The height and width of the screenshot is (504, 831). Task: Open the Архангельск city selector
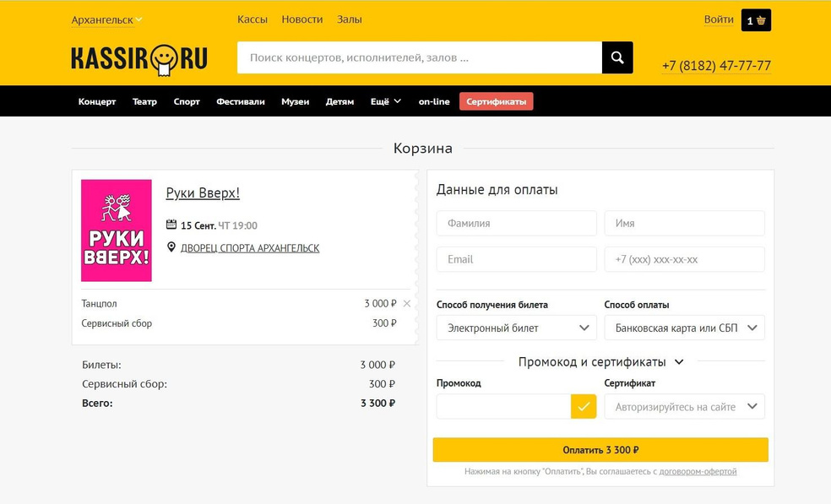point(106,19)
